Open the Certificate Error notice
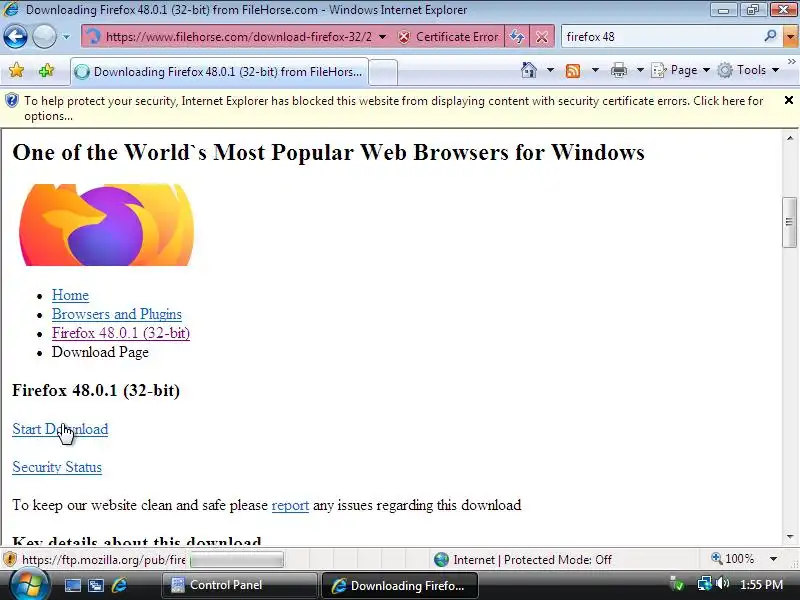The image size is (800, 600). pyautogui.click(x=448, y=37)
